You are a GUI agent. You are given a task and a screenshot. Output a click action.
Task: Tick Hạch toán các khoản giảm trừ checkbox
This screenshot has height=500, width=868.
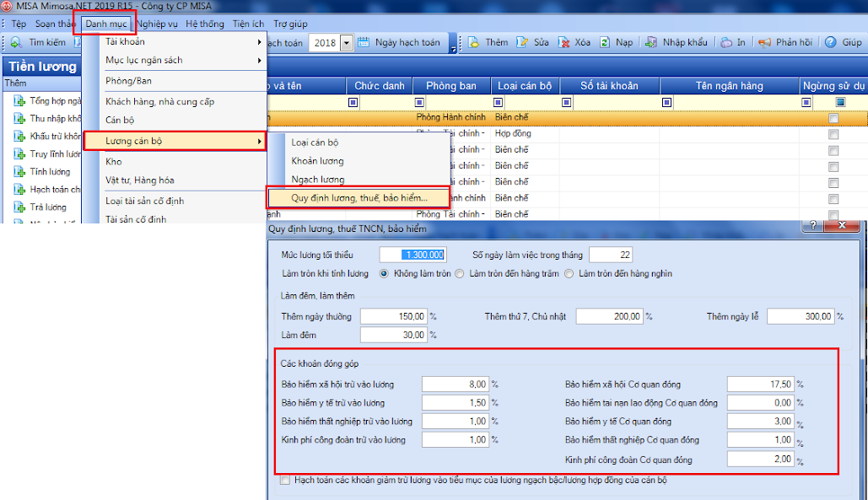(285, 480)
